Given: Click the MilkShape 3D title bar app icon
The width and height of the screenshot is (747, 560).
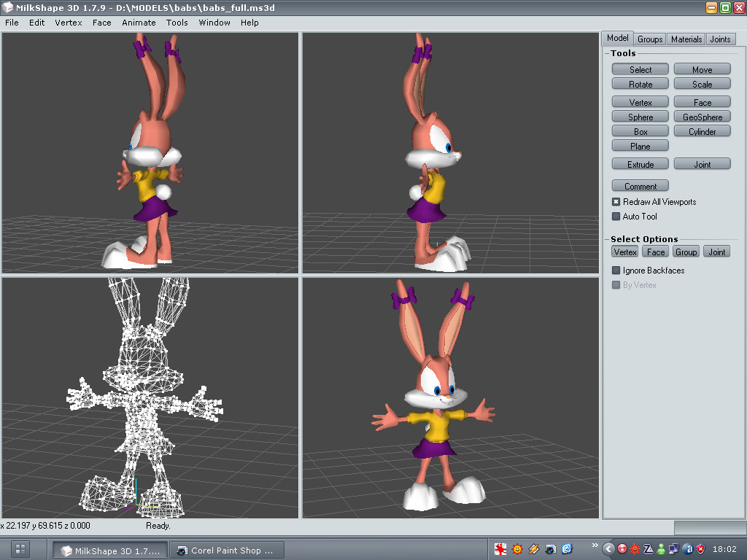Looking at the screenshot, I should tap(7, 7).
